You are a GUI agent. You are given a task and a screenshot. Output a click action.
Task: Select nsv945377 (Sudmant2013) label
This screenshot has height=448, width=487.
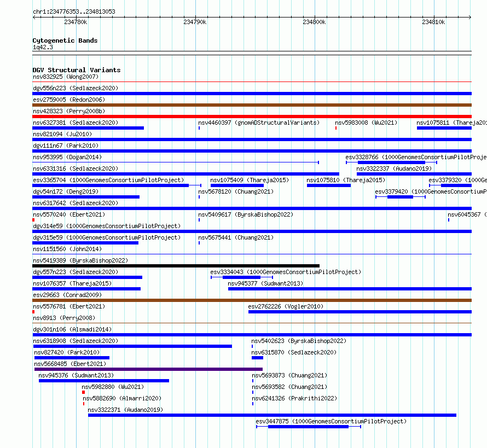pos(265,283)
